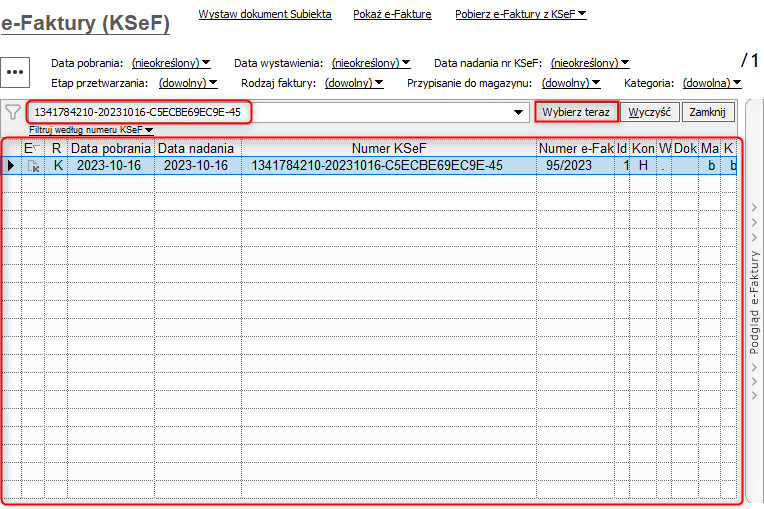Open the Etap przetwarzania dropdown
Screen dimensions: 764x509
coord(188,83)
